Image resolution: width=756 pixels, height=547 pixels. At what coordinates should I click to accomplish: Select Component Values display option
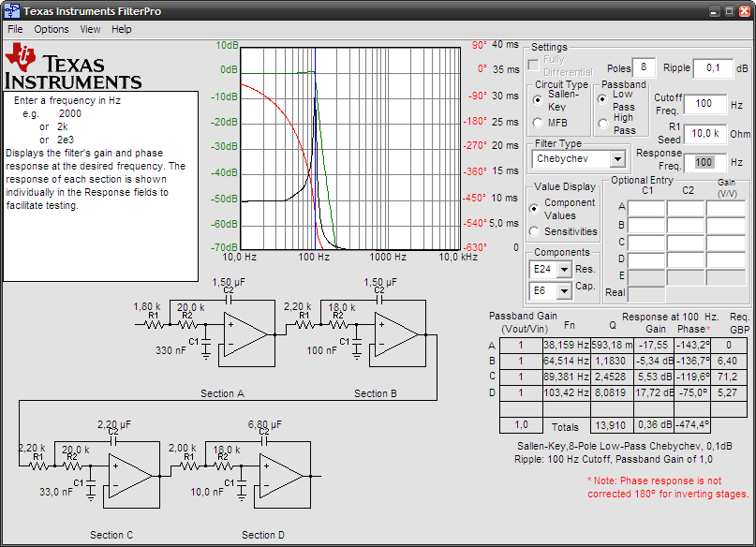(534, 209)
